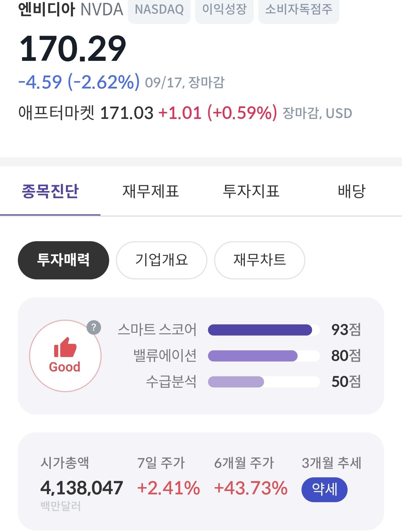
Task: Click the question mark help icon
Action: (x=94, y=327)
